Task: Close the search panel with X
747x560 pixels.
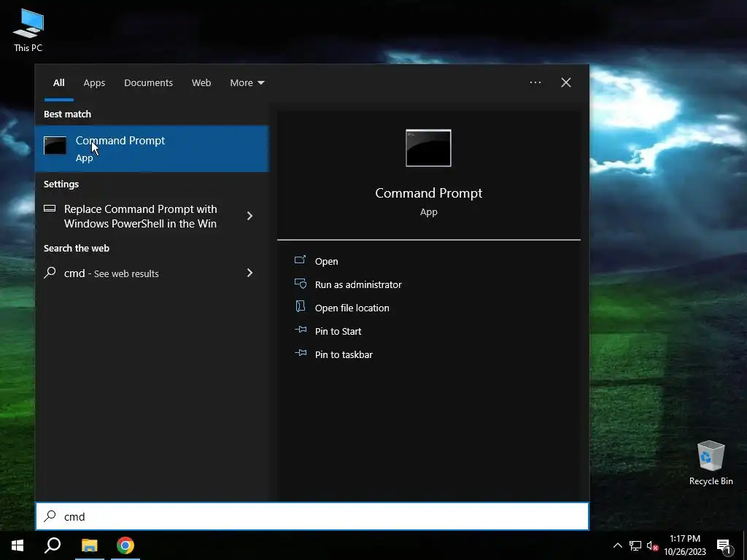Action: (566, 83)
